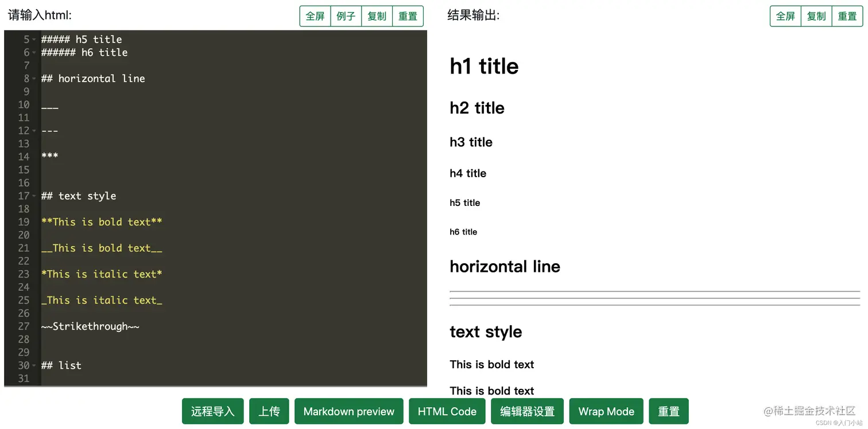The image size is (868, 429).
Task: Collapse fold arrow at line 30
Action: 34,366
